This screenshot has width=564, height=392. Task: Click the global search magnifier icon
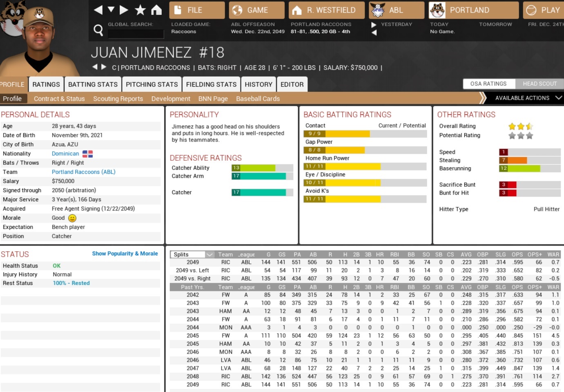[98, 30]
